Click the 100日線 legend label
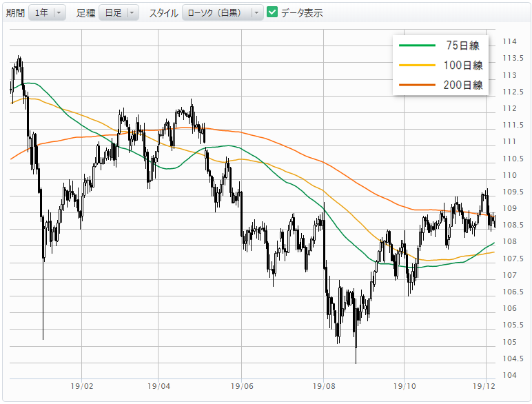 point(463,65)
